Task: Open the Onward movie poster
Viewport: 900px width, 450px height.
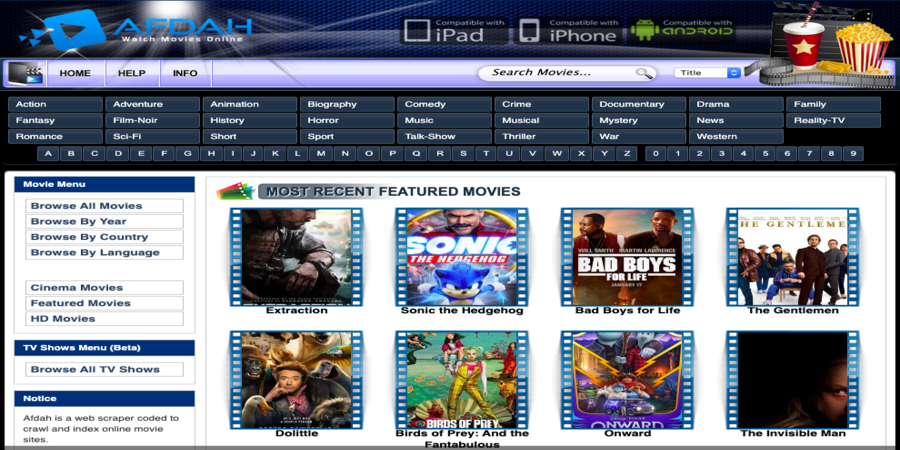Action: click(627, 379)
